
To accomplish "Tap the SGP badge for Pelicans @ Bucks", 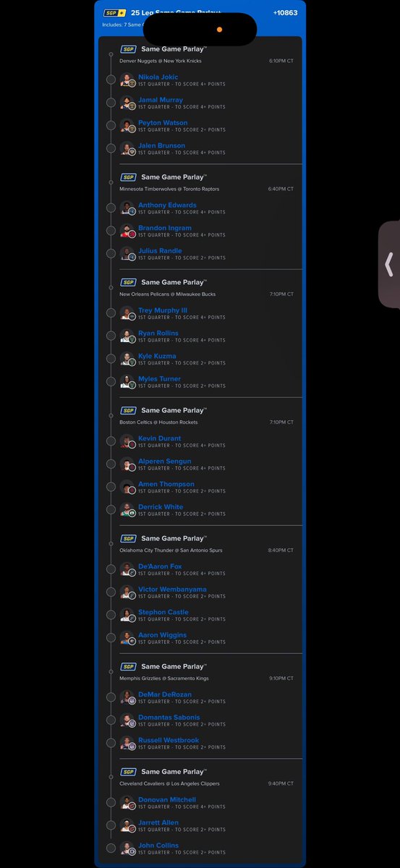I will (x=128, y=283).
